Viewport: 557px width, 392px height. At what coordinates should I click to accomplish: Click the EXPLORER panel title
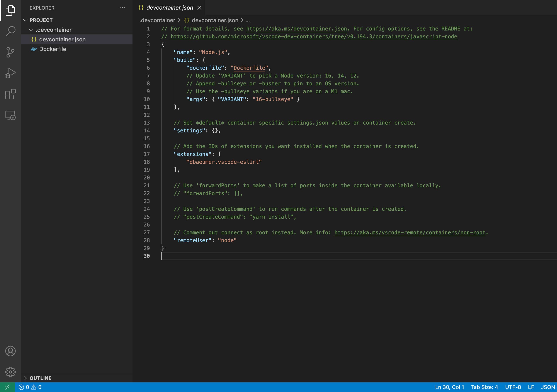42,8
